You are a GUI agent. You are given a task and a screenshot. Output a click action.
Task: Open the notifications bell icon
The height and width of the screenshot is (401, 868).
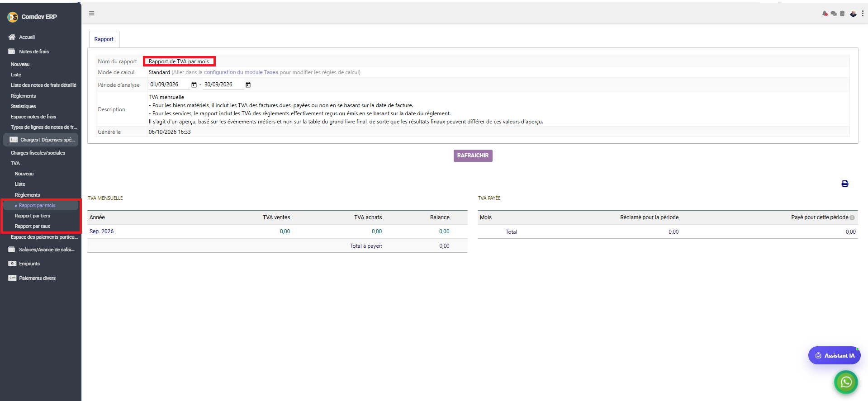pos(825,14)
